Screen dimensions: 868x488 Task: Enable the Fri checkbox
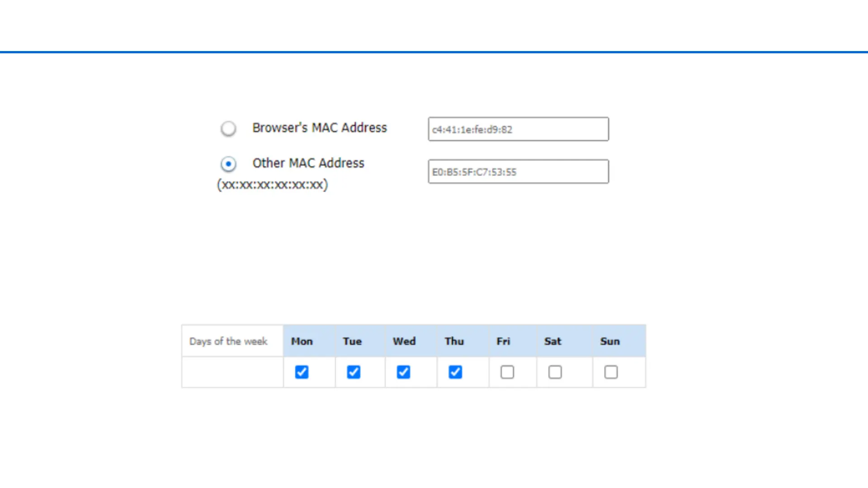[x=507, y=372]
